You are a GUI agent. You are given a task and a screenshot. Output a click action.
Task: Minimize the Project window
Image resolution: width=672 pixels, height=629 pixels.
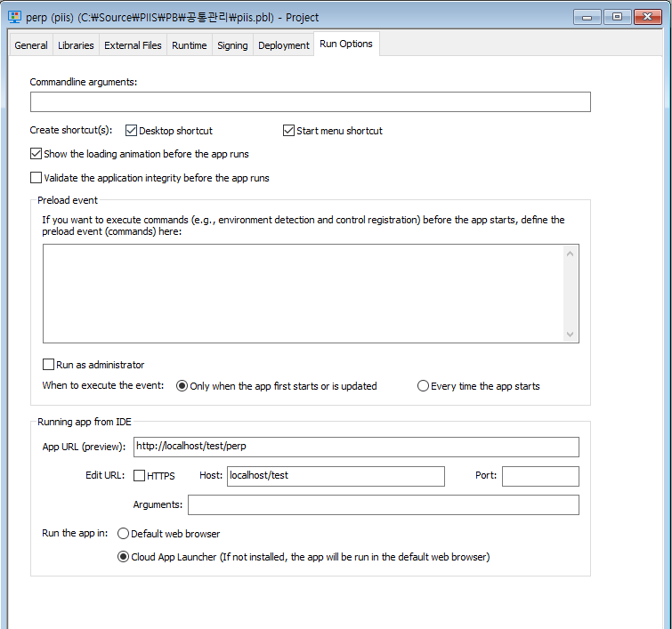point(587,17)
